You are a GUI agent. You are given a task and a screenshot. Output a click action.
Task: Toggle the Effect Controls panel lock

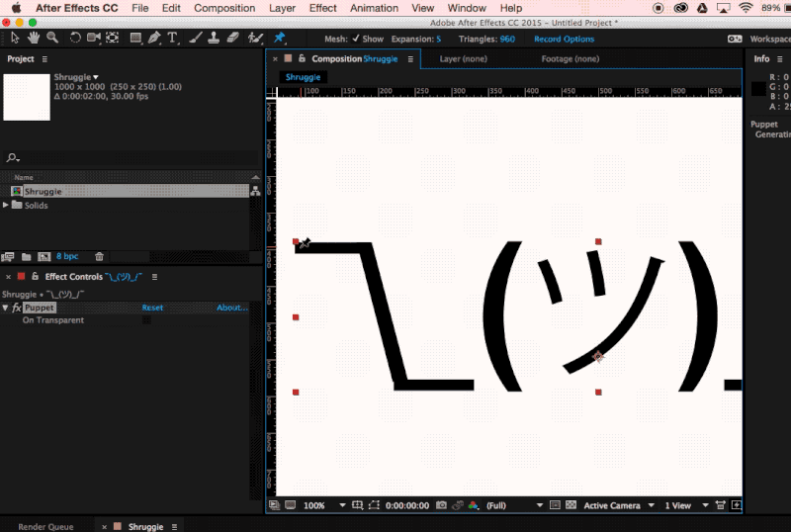click(35, 276)
